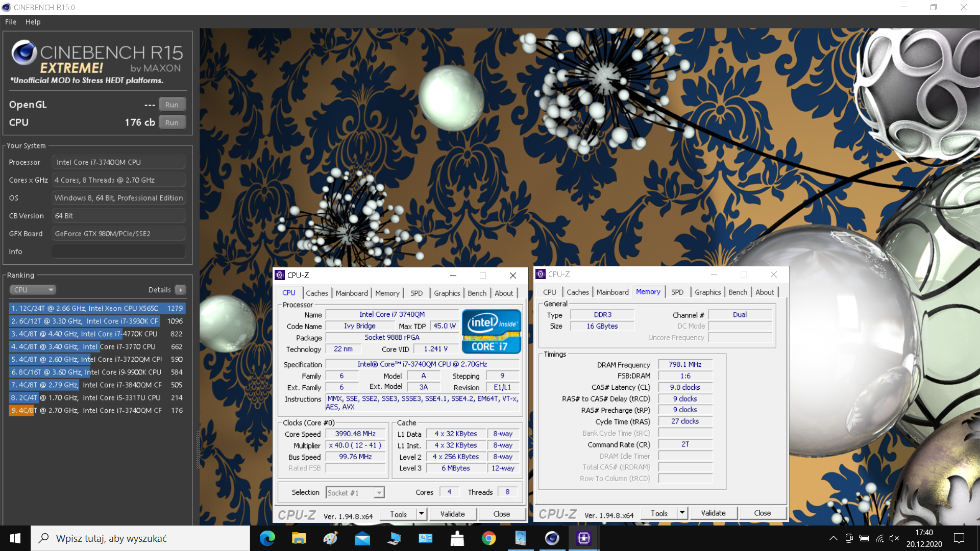Select rank 9 i7-3740QM result row
980x551 pixels.
(x=96, y=410)
